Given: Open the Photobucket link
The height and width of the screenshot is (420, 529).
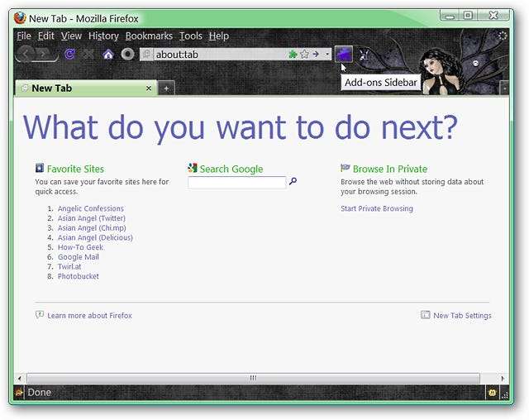Looking at the screenshot, I should pyautogui.click(x=79, y=276).
